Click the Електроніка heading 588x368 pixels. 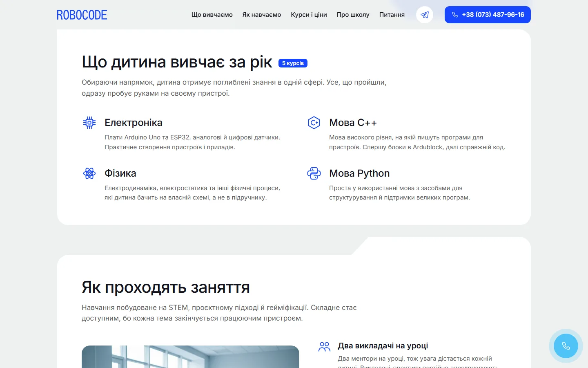(x=134, y=123)
